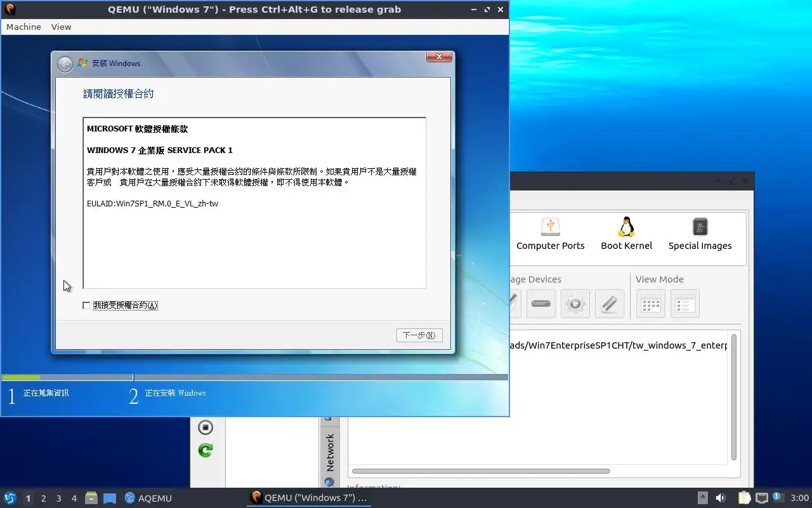Switch to virtual desktop 3
The height and width of the screenshot is (508, 812).
pos(58,498)
